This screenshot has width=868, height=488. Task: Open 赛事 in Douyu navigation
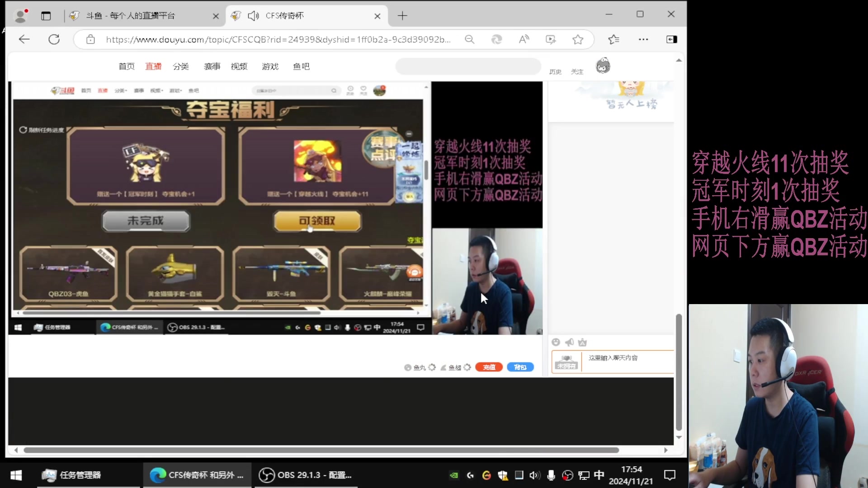click(x=212, y=66)
